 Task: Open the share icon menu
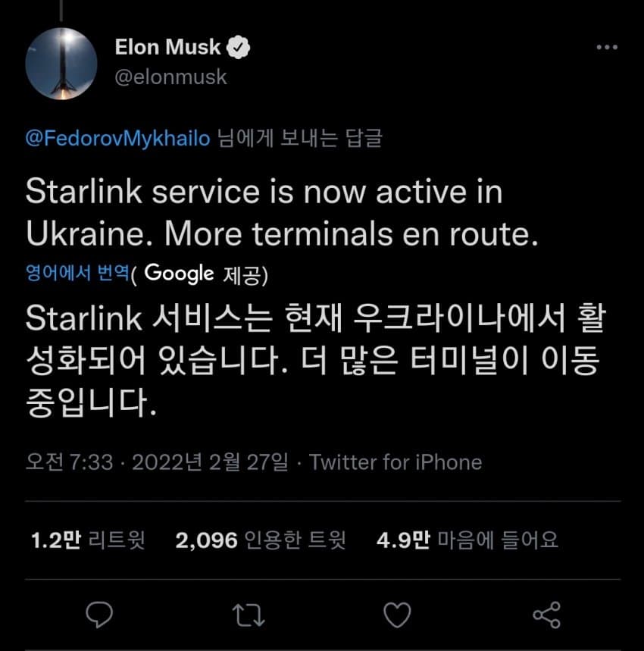coord(546,615)
